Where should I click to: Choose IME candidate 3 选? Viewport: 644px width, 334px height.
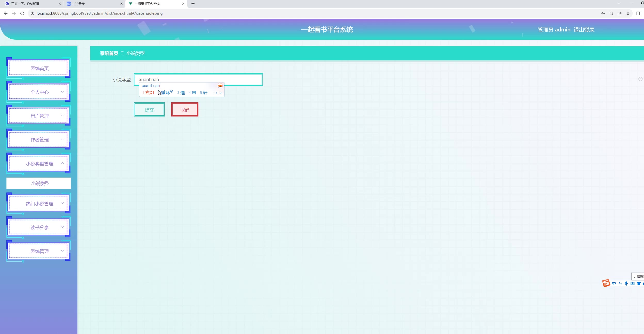pyautogui.click(x=181, y=93)
